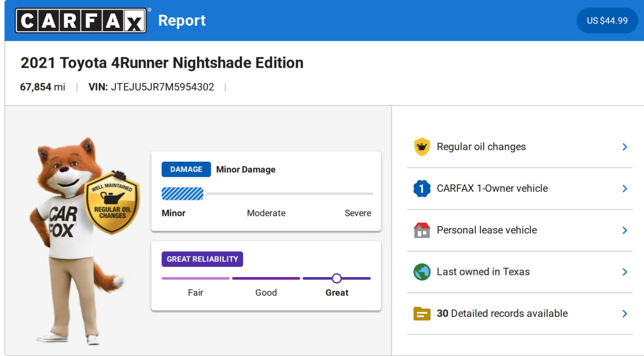
Task: Click the house icon for personal lease
Action: (422, 230)
